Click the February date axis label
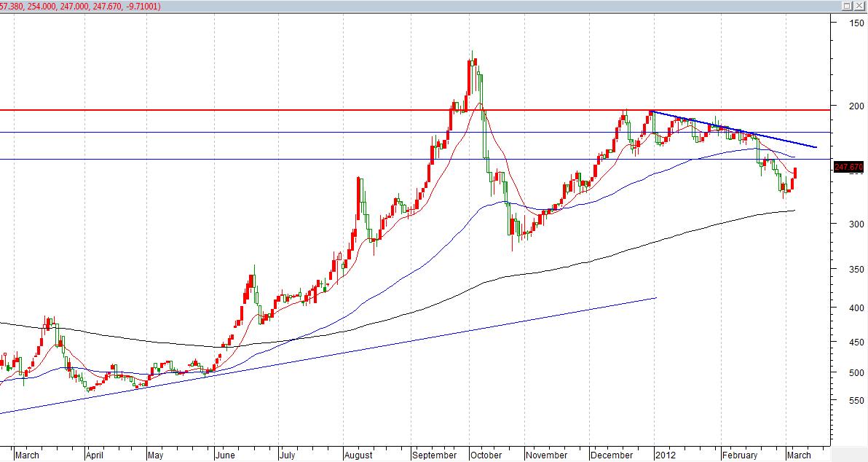This screenshot has width=868, height=462. click(x=740, y=455)
